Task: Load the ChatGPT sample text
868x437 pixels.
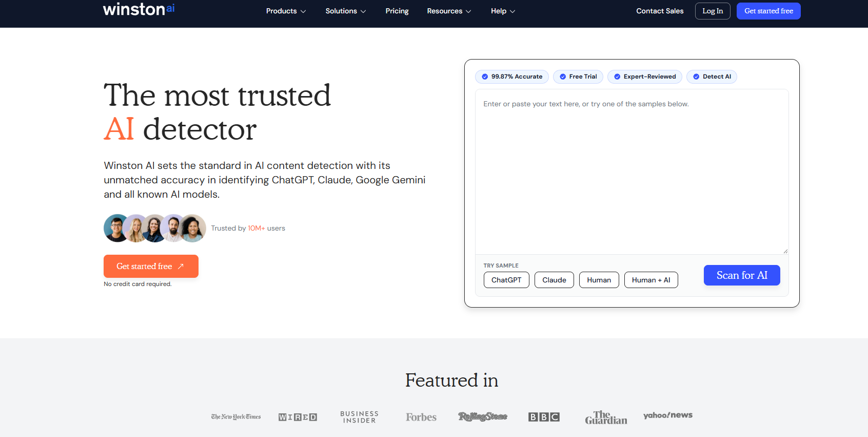Action: pos(506,280)
